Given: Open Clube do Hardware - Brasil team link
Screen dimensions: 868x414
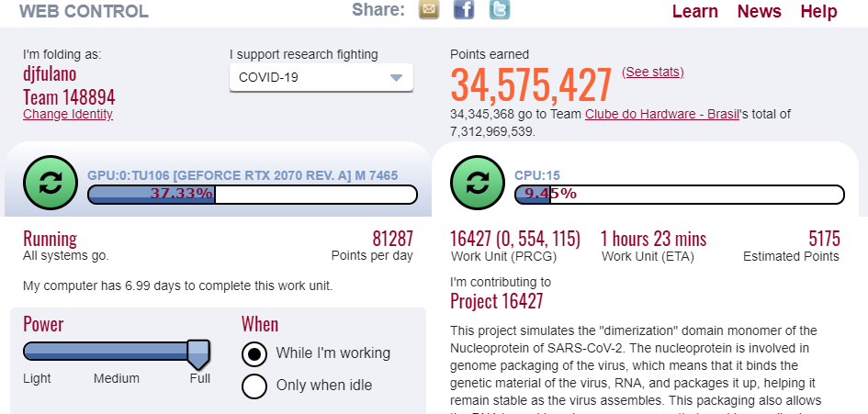Looking at the screenshot, I should [662, 114].
